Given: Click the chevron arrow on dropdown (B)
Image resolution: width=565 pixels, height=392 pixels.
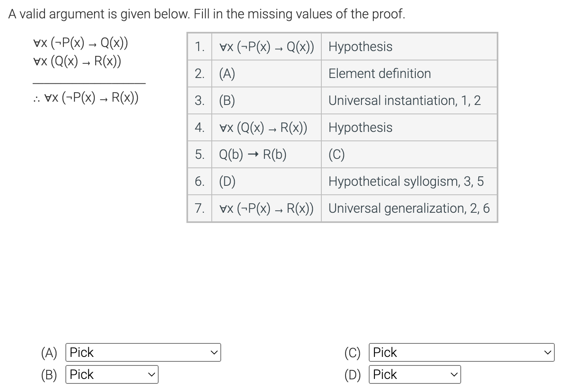Looking at the screenshot, I should tap(151, 374).
